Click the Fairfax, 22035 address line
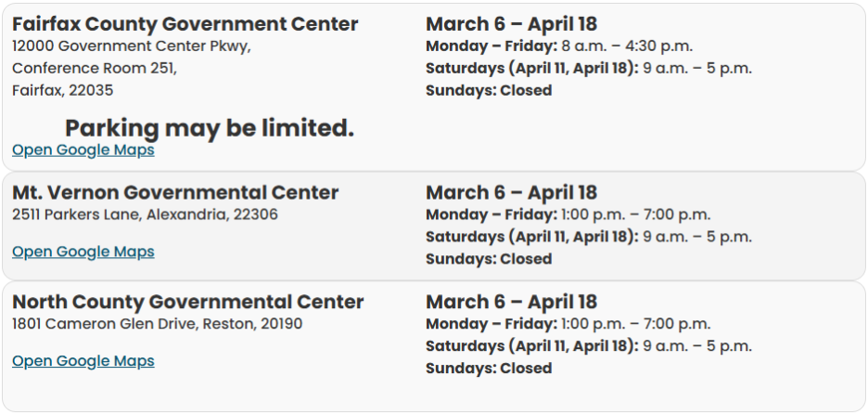 (63, 90)
